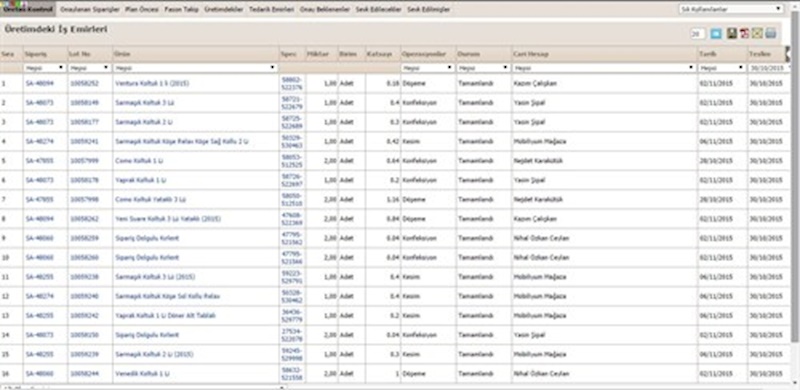Select the Üretim Kontrol tab
This screenshot has height=390, width=800.
[28, 9]
